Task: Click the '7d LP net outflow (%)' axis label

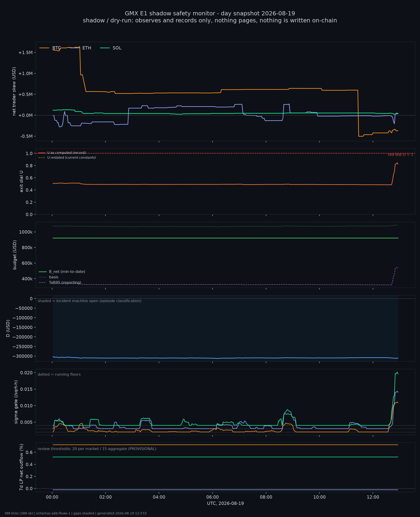Action: click(21, 467)
